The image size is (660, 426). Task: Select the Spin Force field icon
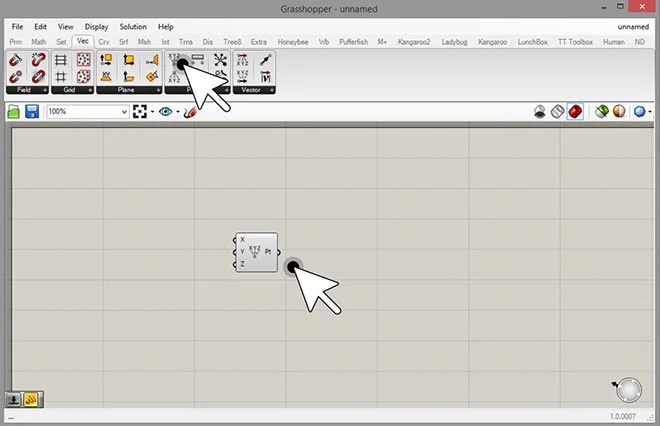[38, 60]
